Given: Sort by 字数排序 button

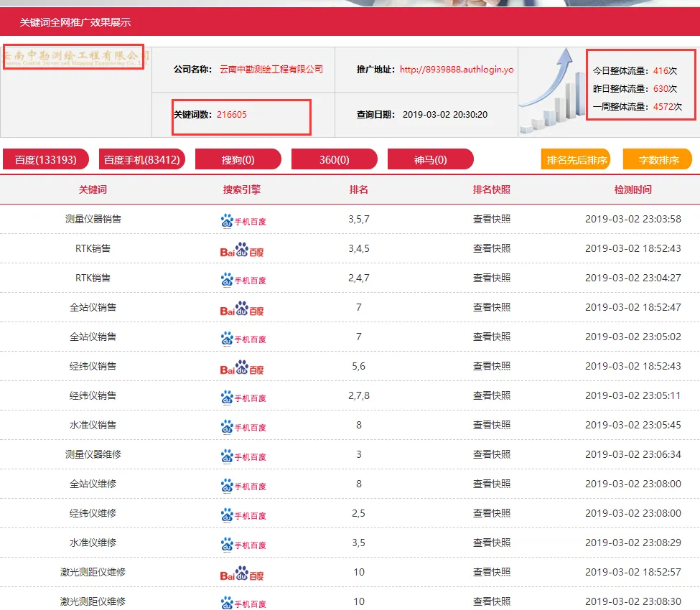Looking at the screenshot, I should [658, 159].
